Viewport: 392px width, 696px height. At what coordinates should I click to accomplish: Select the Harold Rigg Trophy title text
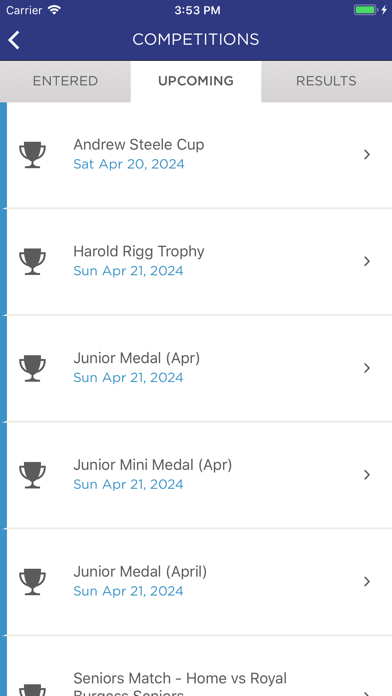click(139, 251)
